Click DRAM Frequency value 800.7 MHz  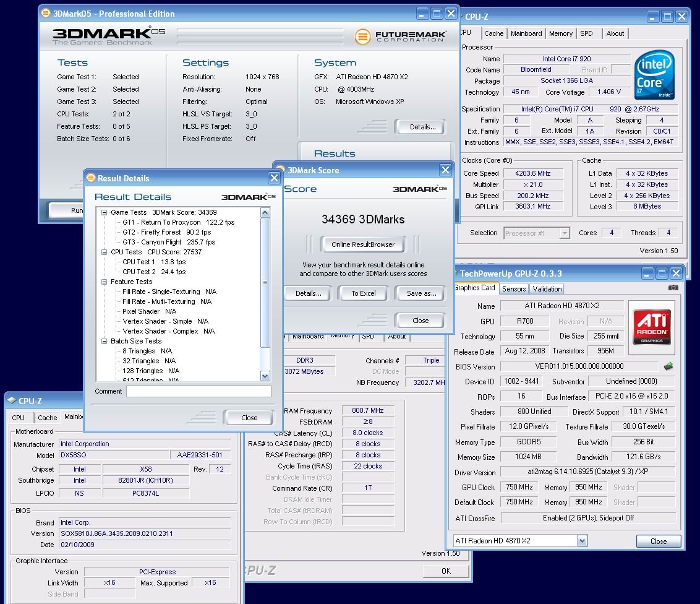click(368, 410)
